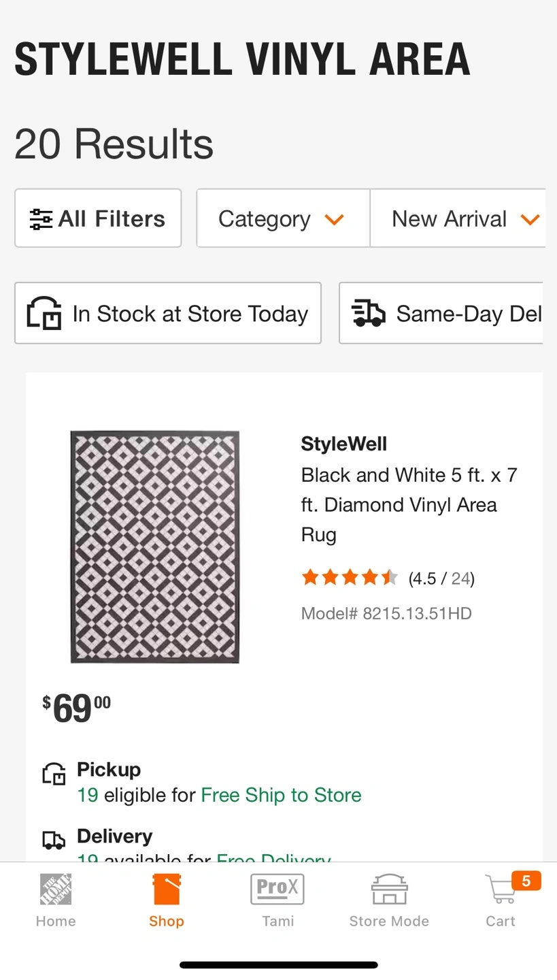Open the Shop tab icon
Viewport: 557px width, 980px height.
click(x=167, y=889)
